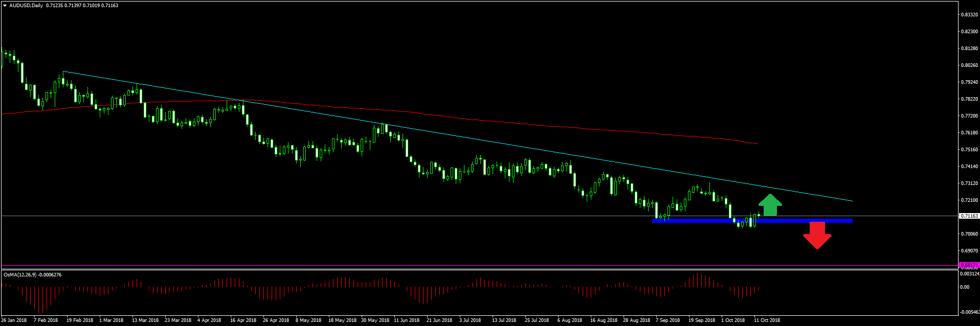Click the 13 Jul 2018 date label
Viewport: 980px width, 326px height.
504,320
